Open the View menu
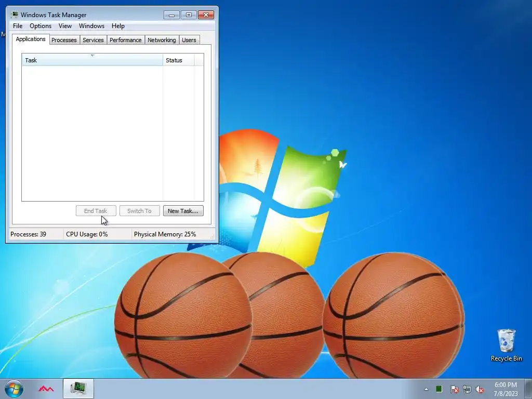Image resolution: width=532 pixels, height=399 pixels. [x=65, y=26]
